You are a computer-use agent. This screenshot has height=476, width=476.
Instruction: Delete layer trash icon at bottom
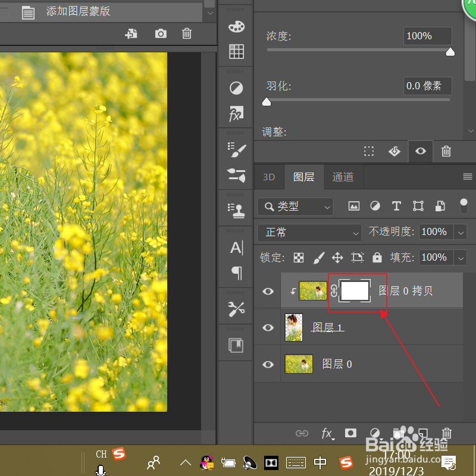point(447,433)
